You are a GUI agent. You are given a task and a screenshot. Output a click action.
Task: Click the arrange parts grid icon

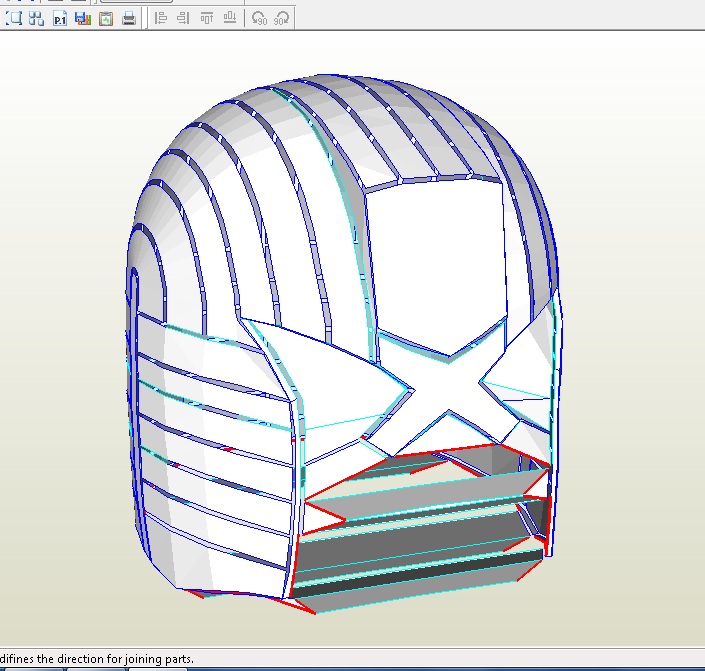36,18
